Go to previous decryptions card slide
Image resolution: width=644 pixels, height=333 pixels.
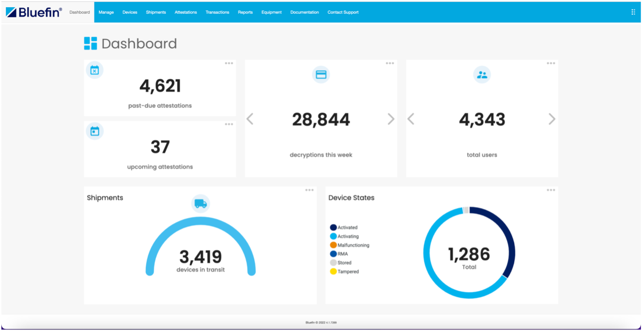pyautogui.click(x=250, y=119)
